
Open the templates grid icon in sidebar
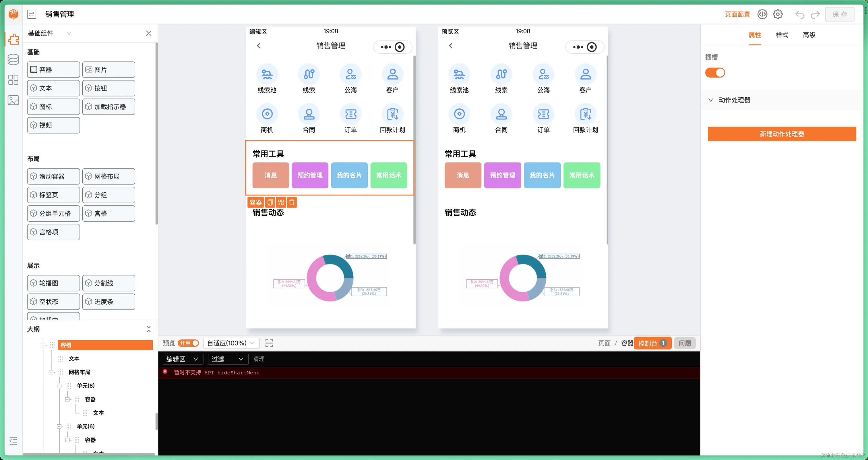[x=13, y=80]
